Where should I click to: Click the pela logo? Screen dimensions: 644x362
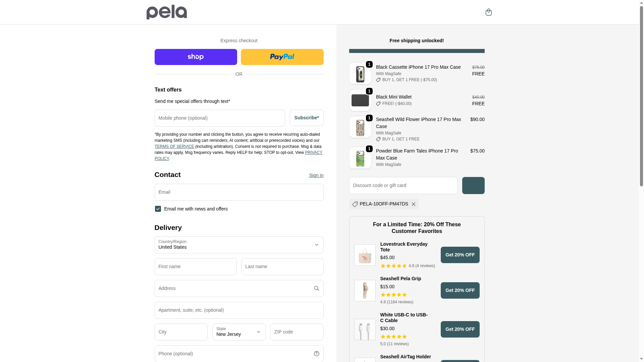pos(167,12)
